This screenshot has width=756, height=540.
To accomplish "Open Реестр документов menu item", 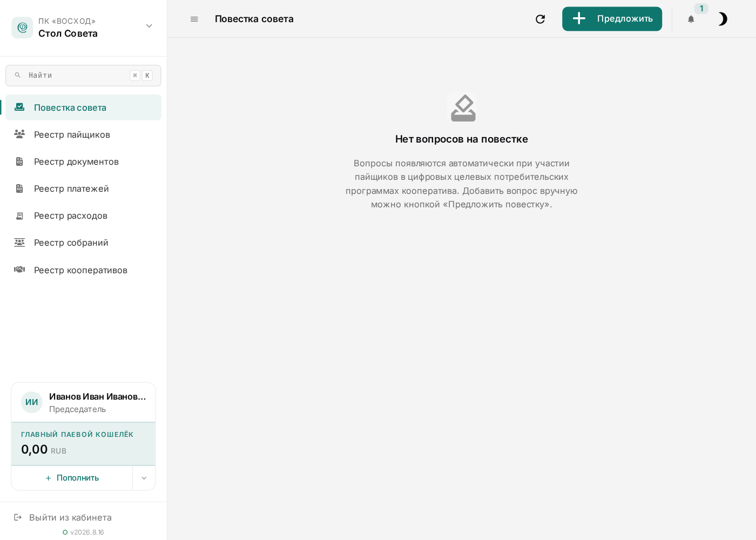I will click(x=83, y=161).
